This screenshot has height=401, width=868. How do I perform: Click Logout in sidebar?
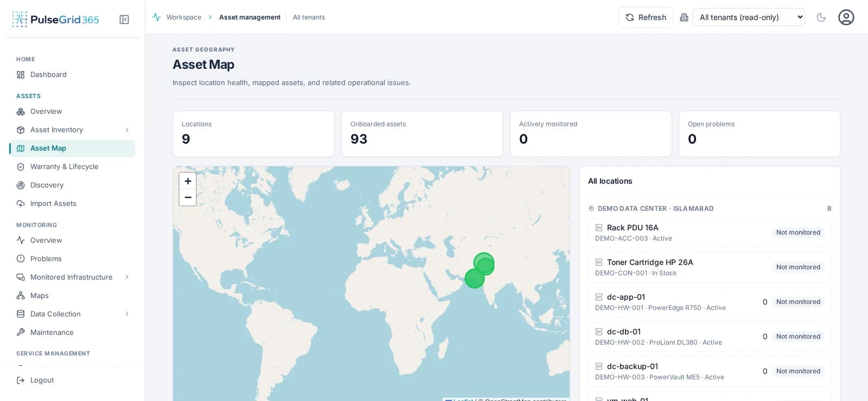pos(72,380)
